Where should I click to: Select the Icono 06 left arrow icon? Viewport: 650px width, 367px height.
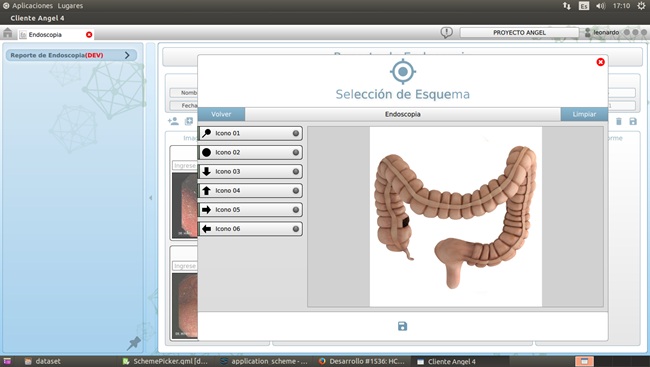206,228
